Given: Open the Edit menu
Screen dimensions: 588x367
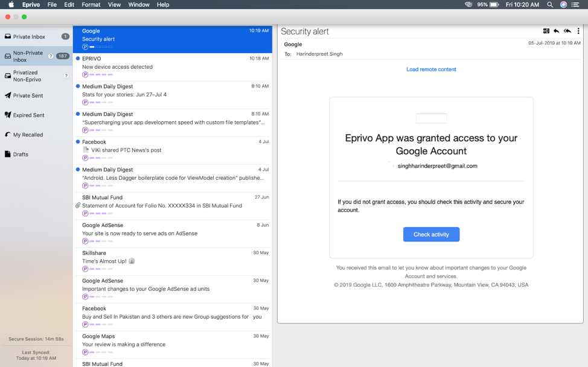Looking at the screenshot, I should click(69, 4).
